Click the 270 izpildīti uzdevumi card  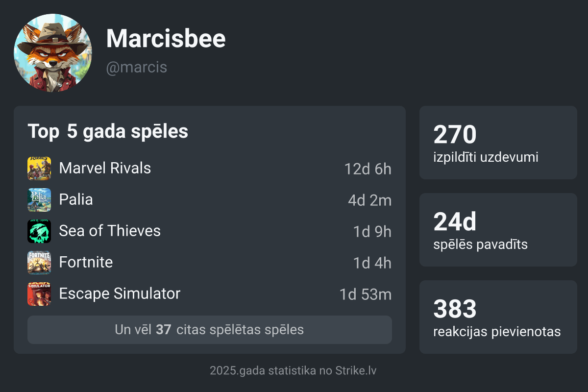click(498, 143)
